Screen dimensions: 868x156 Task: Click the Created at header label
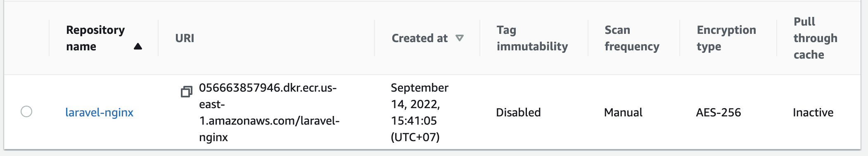[x=420, y=38]
